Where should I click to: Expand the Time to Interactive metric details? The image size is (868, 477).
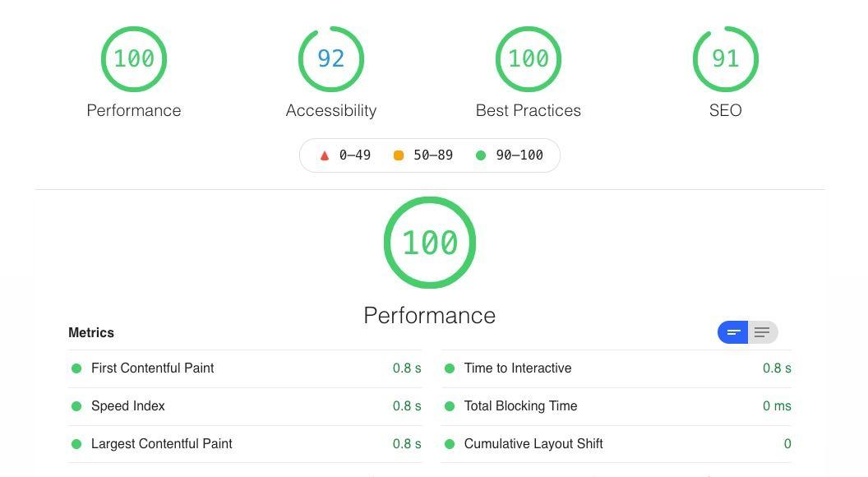pyautogui.click(x=518, y=368)
